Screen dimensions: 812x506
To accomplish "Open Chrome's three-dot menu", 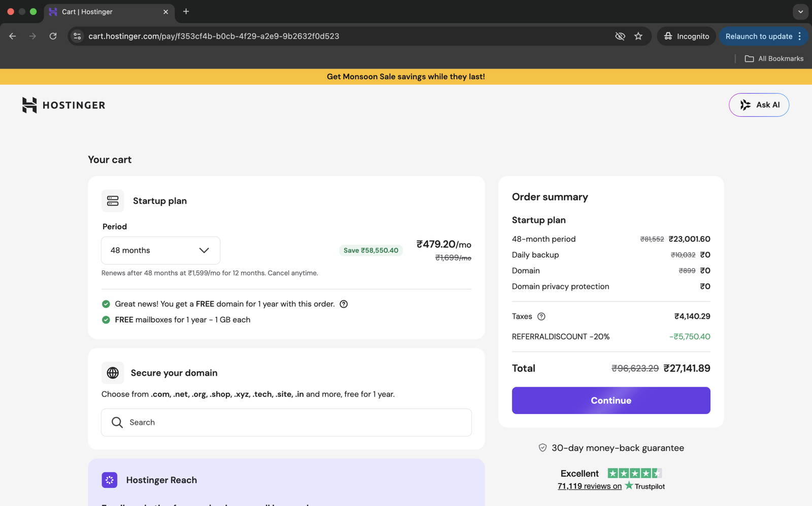I will (800, 36).
